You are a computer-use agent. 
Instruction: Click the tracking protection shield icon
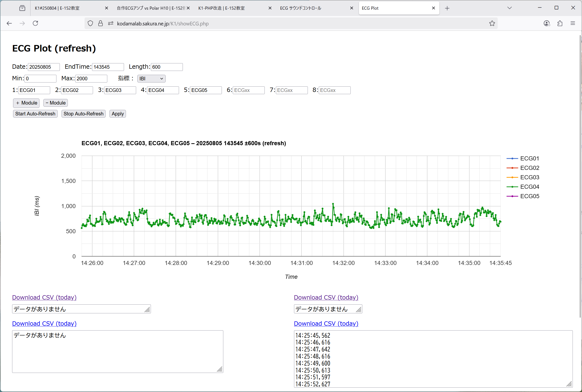click(90, 23)
